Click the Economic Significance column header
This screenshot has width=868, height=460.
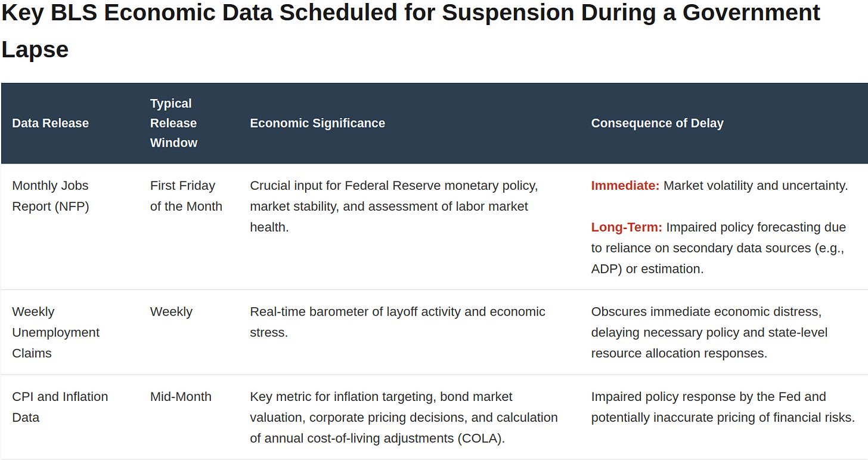tap(317, 123)
